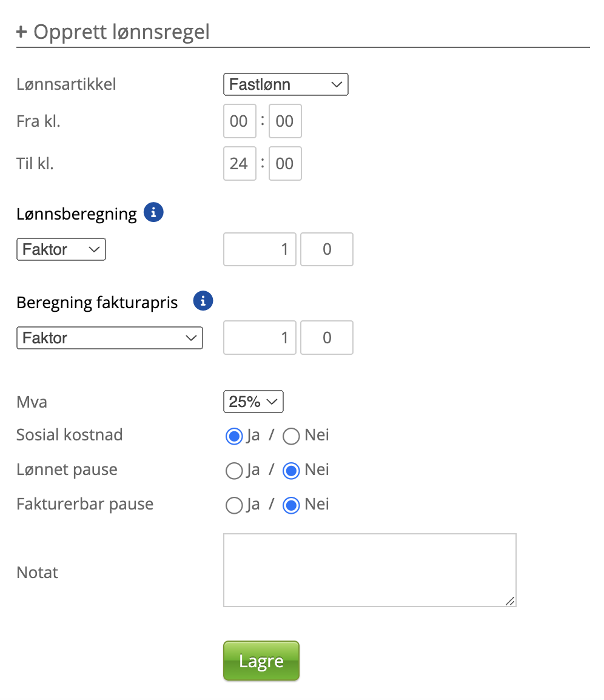Screen dimensions: 604x700
Task: Choose Ja for Fakturerbar pause
Action: [233, 505]
